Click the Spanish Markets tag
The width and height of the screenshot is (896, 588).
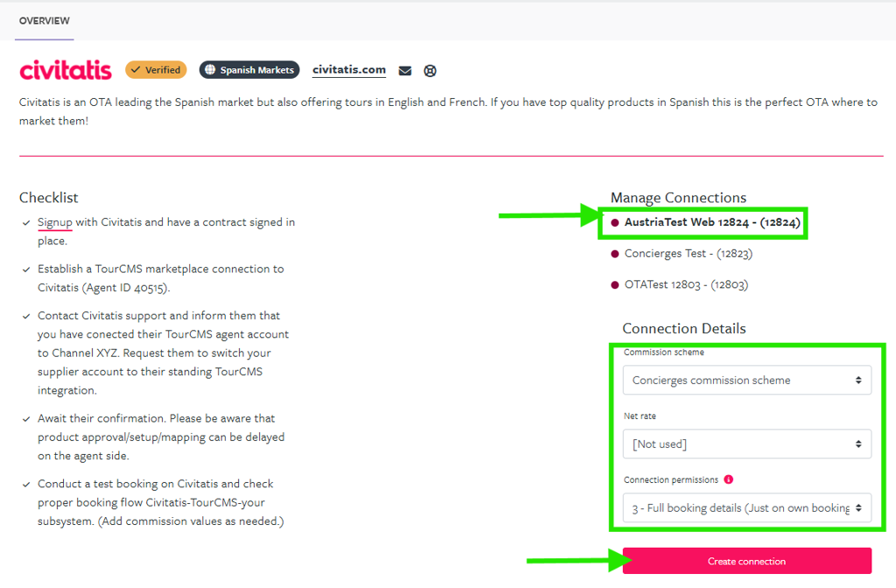249,70
